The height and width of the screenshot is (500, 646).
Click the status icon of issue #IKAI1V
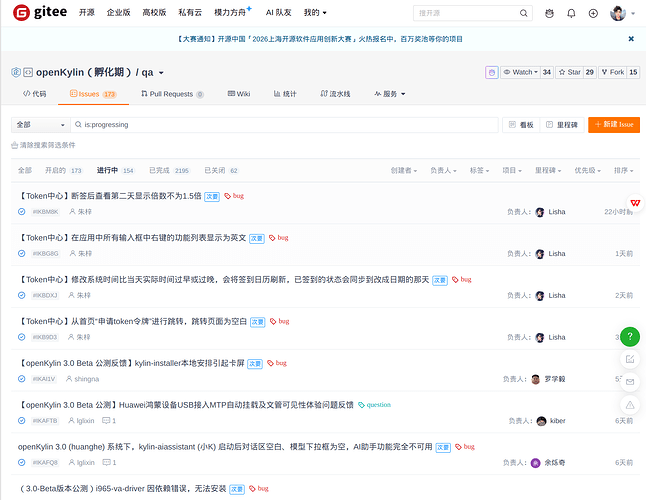click(22, 379)
